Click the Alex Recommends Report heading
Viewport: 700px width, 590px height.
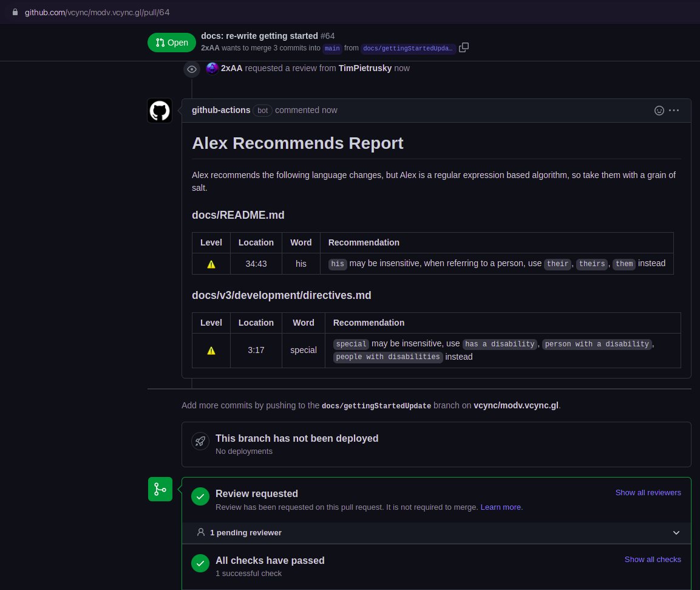point(297,143)
